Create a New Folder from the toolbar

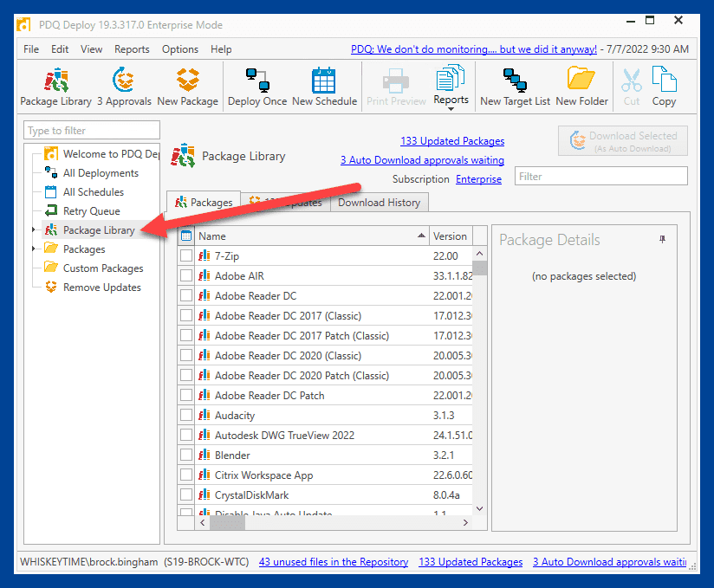pyautogui.click(x=582, y=87)
